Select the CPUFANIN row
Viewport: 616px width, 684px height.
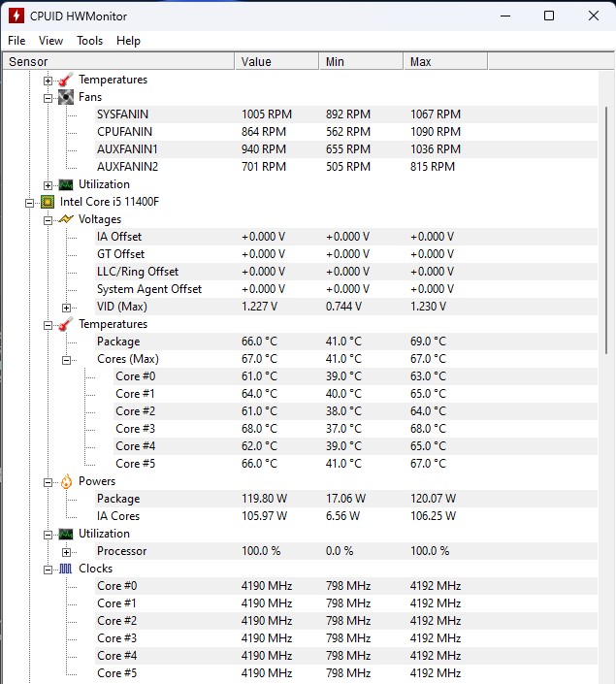click(x=346, y=132)
